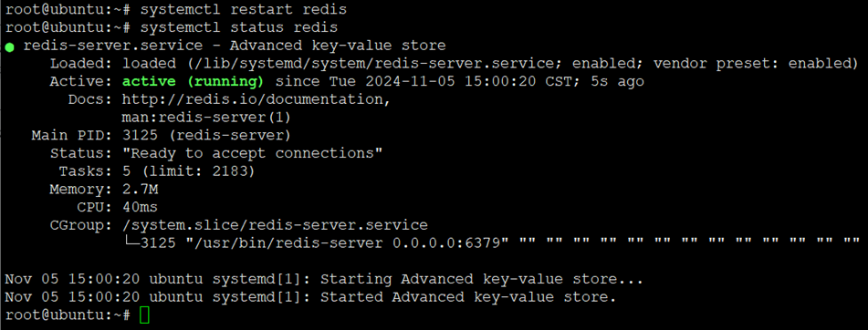The height and width of the screenshot is (330, 868).
Task: Click the tree branch symbol before 3125
Action: pos(131,243)
